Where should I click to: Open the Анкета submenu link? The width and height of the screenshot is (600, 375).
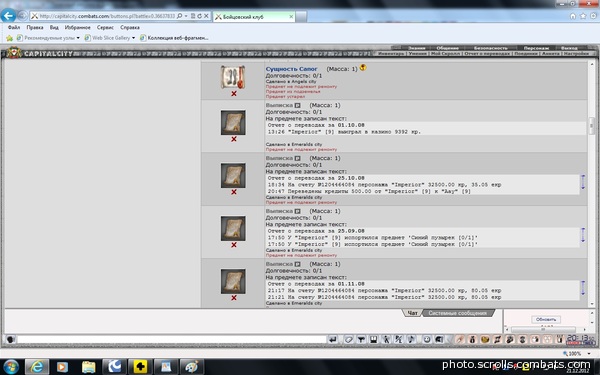point(550,54)
